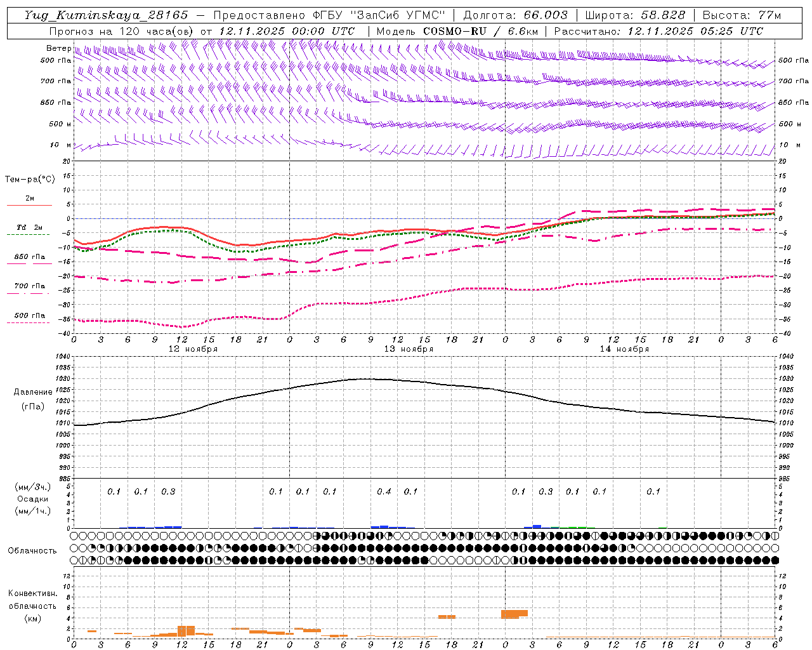The image size is (812, 650).
Task: Click the Широта: 58.828 header field
Action: [x=635, y=15]
